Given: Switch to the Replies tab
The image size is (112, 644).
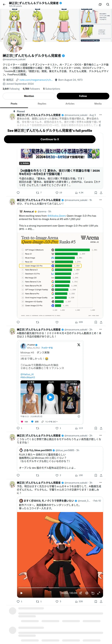Looking at the screenshot, I should pos(42,104).
